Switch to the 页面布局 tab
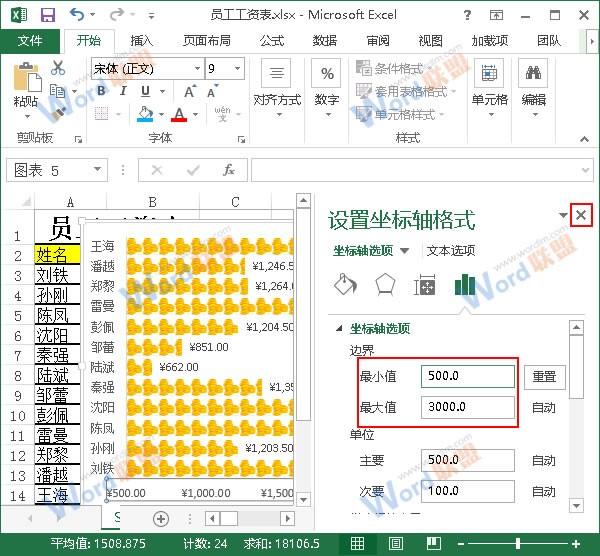Image resolution: width=600 pixels, height=556 pixels. 207,41
